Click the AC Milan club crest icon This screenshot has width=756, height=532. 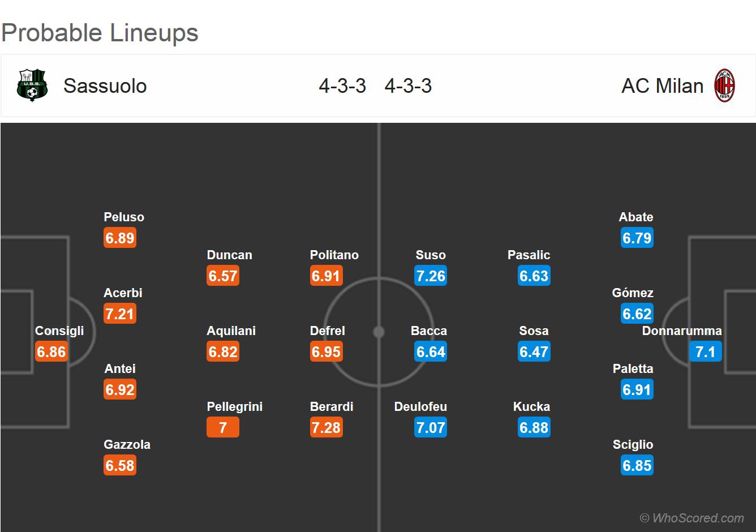tap(724, 85)
